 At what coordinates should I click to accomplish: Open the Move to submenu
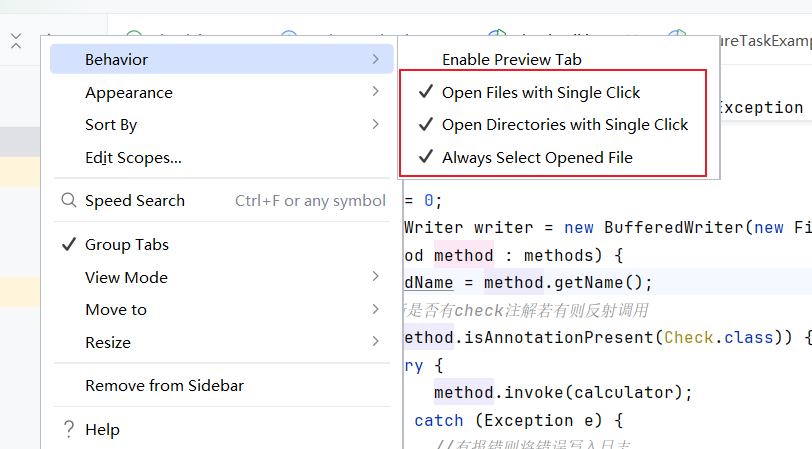116,310
